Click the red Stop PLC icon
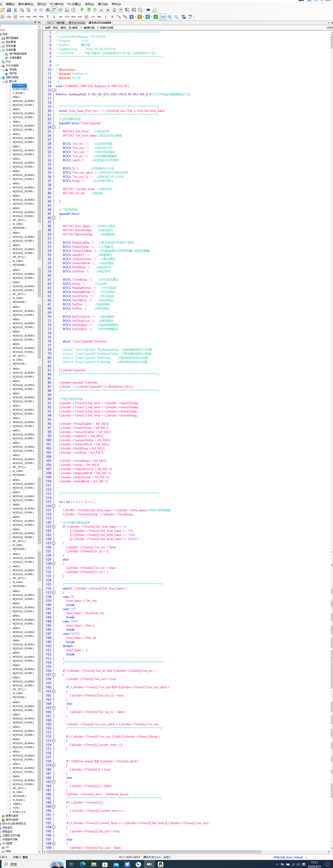This screenshot has height=868, width=333. coord(108,10)
